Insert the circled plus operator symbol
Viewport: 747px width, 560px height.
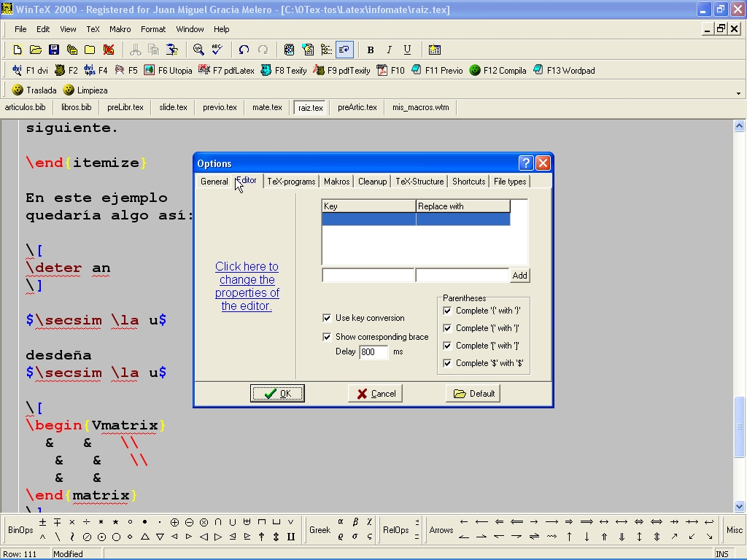[x=174, y=522]
